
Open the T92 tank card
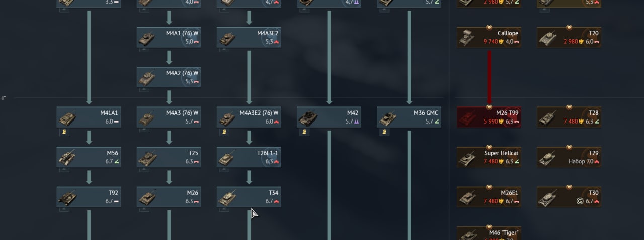click(x=89, y=197)
